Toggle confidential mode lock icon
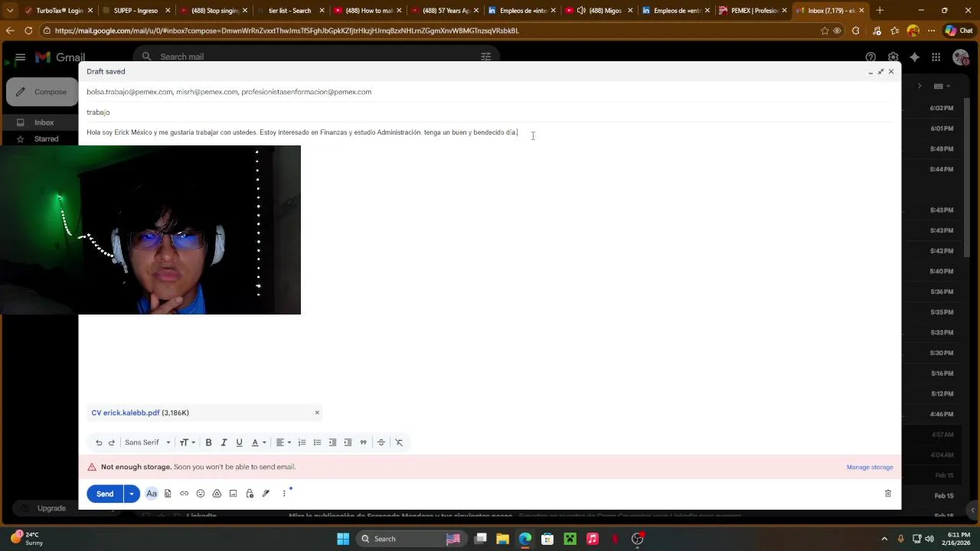980x551 pixels. pos(250,494)
